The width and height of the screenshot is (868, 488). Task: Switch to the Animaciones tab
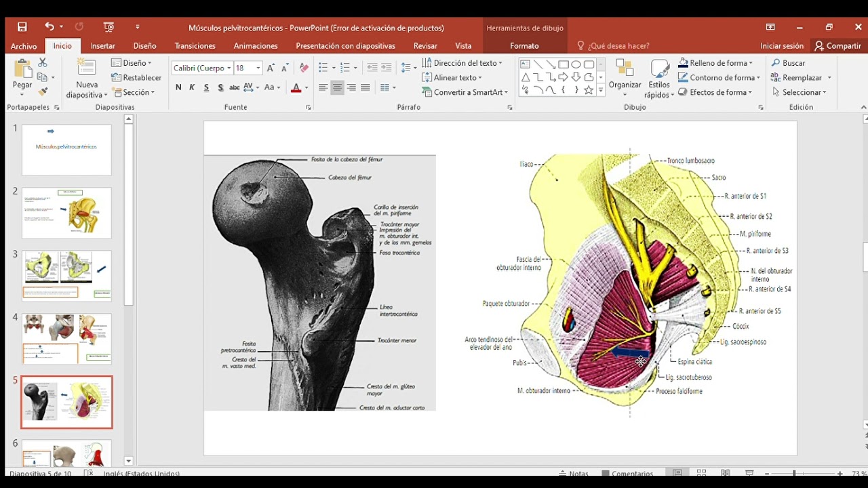[256, 46]
